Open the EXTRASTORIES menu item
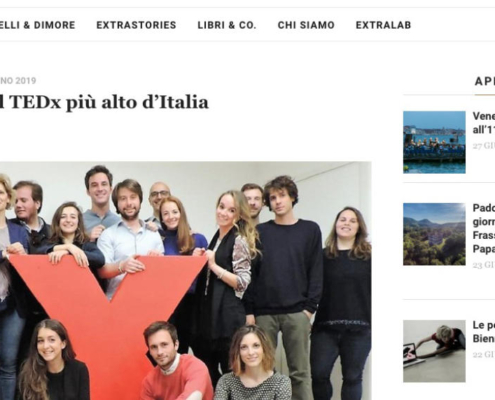The height and width of the screenshot is (400, 495). coord(136,25)
